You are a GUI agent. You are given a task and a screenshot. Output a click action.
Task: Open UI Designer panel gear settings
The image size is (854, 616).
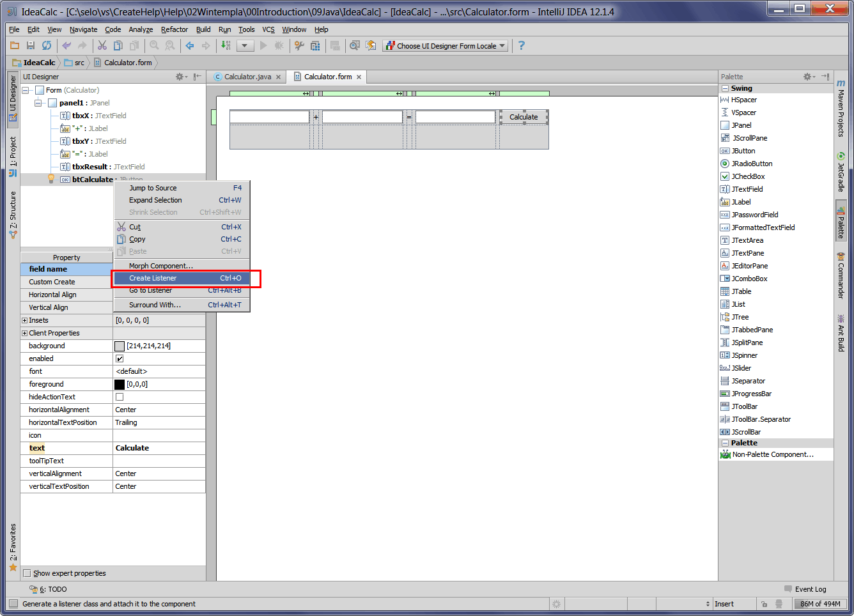coord(182,77)
